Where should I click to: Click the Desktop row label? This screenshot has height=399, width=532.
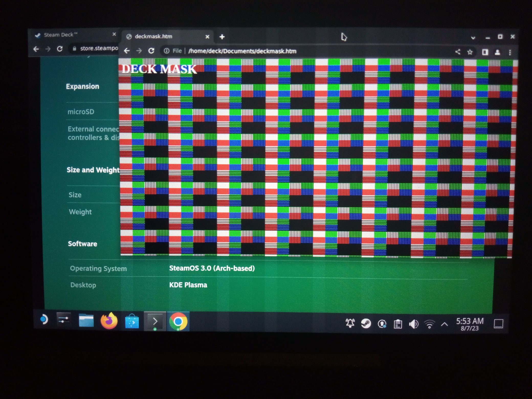(x=83, y=285)
